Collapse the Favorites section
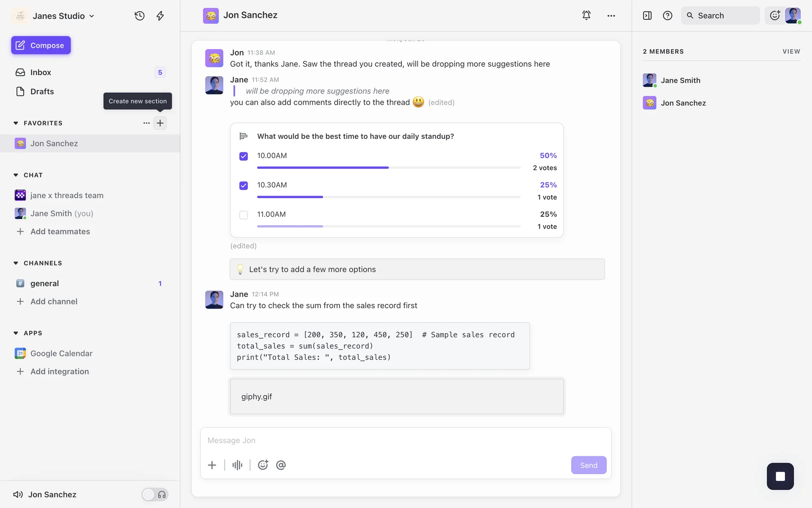The image size is (812, 508). [16, 123]
